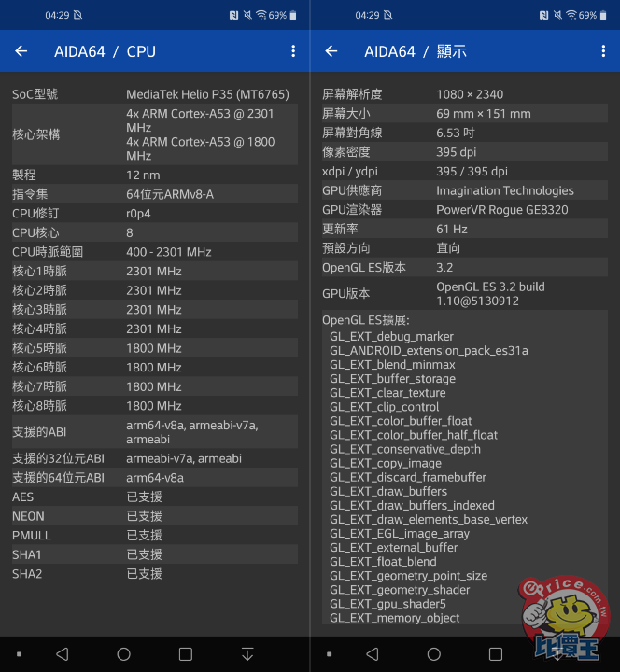Image resolution: width=620 pixels, height=672 pixels.
Task: Open recent apps square key under CPU screen
Action: (186, 654)
